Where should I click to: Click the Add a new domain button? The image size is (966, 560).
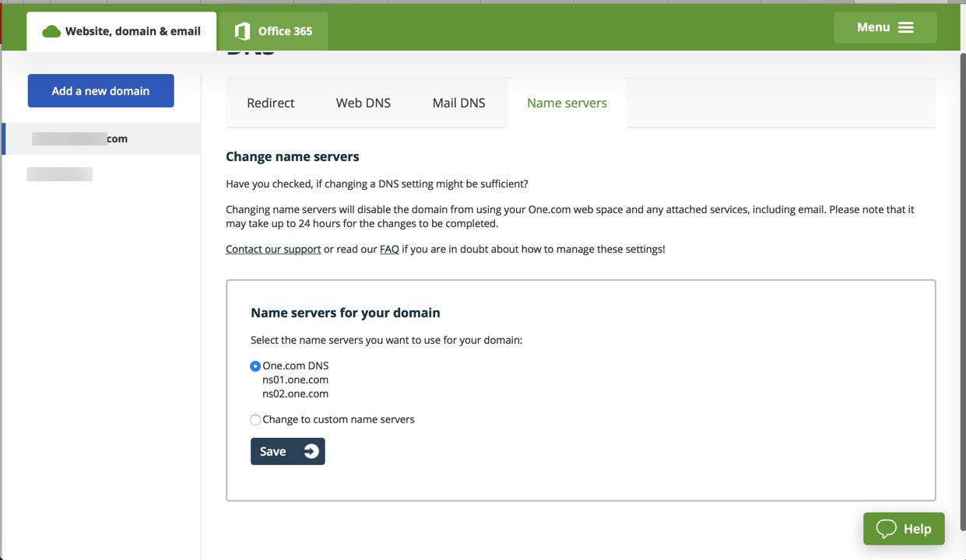click(x=100, y=91)
